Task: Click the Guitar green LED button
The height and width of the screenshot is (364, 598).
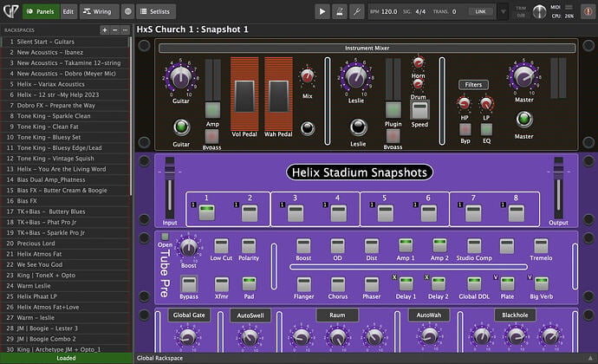Action: 181,127
